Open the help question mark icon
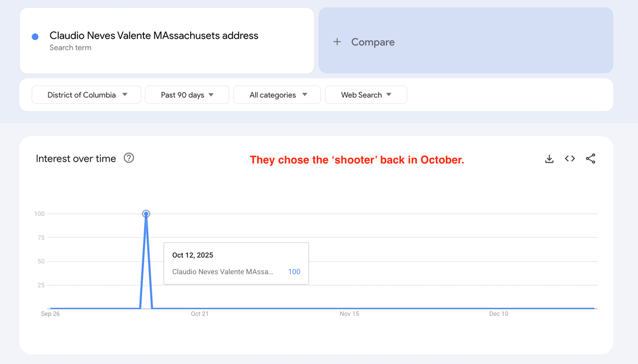Screen dimensions: 638x364 tap(129, 158)
